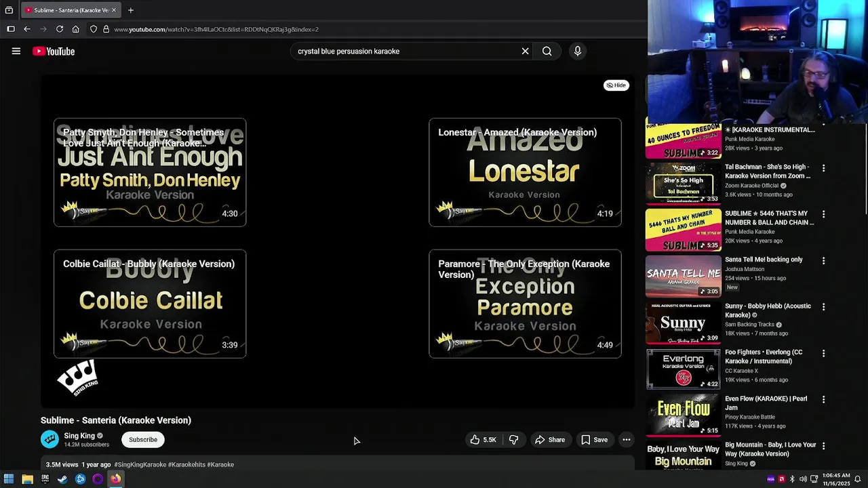Play the Everlong Karaoke Version thumbnail
The image size is (868, 488).
tap(683, 369)
